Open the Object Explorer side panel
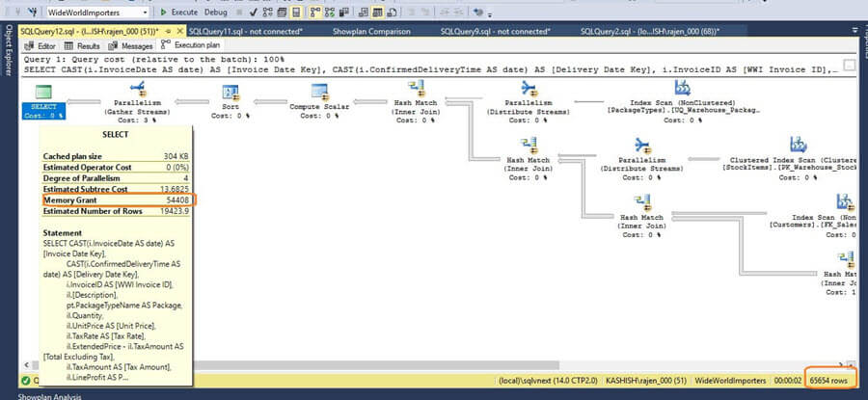 (7, 72)
